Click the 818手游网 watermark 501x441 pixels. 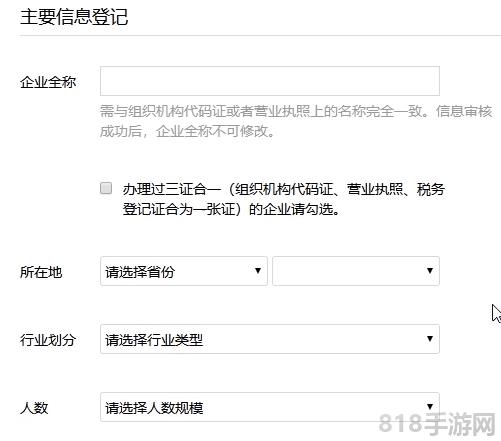tap(437, 424)
